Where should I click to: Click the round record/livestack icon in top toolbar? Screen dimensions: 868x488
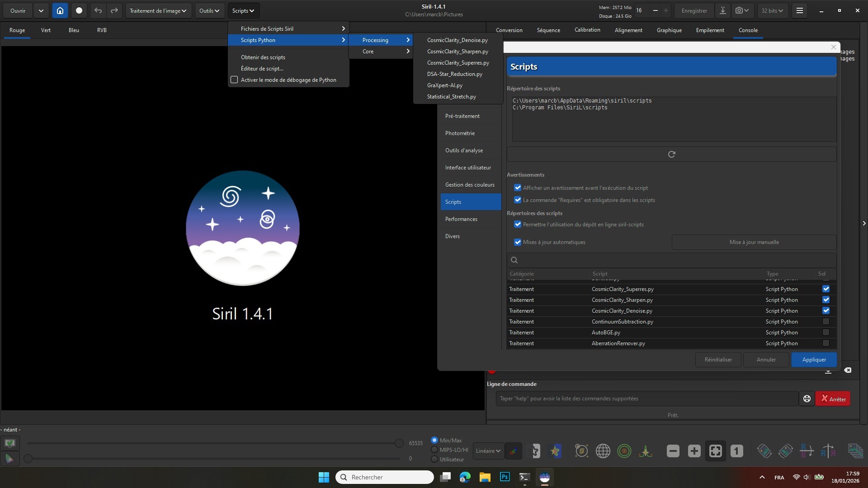click(x=79, y=10)
